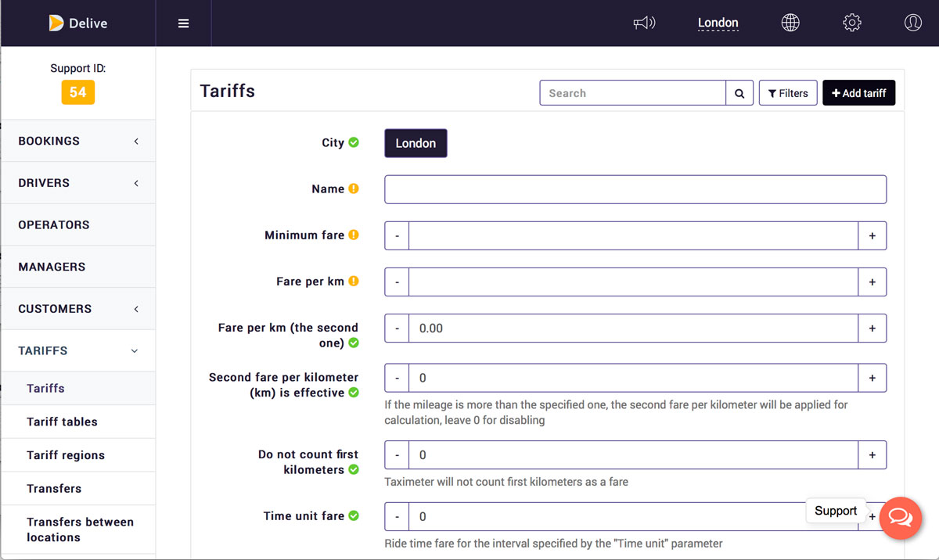Collapse the Tariffs sidebar section
The image size is (939, 560).
click(78, 350)
